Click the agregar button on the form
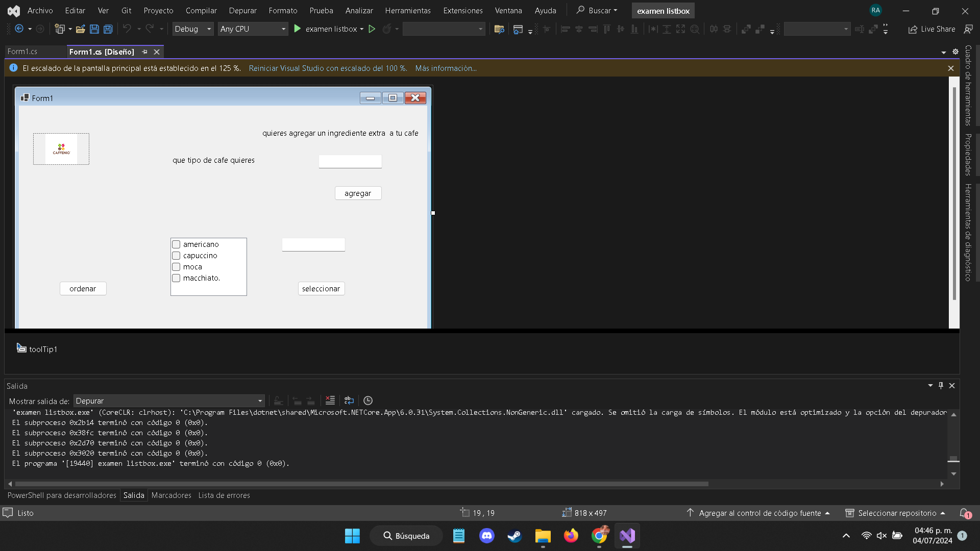The width and height of the screenshot is (980, 551). coord(358,193)
